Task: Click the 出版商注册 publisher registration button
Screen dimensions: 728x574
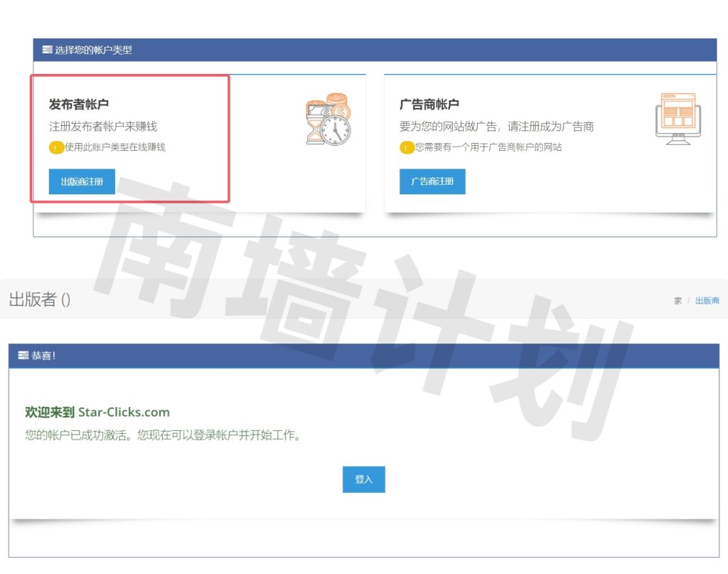Action: pos(82,181)
